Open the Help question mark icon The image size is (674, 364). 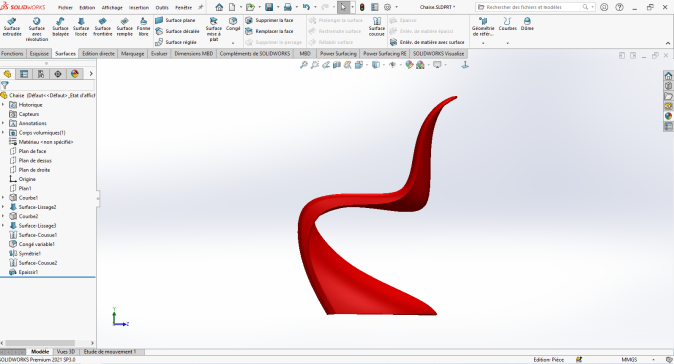pyautogui.click(x=619, y=7)
